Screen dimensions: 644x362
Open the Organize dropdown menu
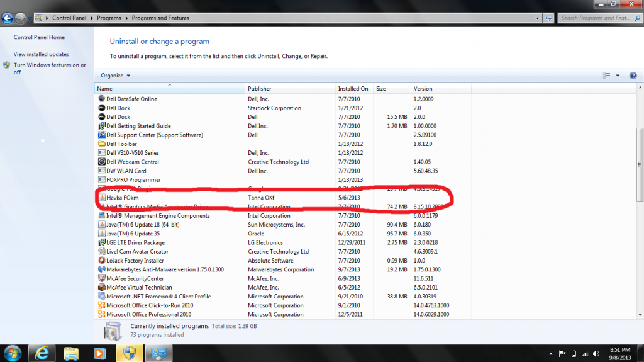pos(116,76)
